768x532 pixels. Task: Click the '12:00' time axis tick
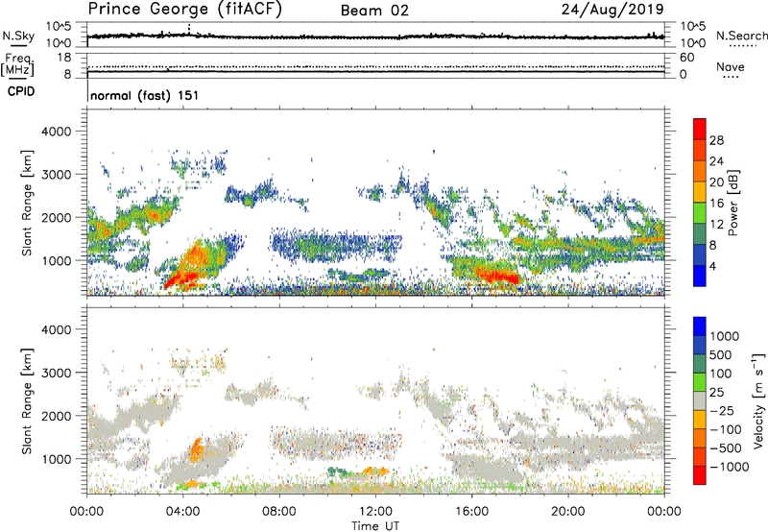point(375,512)
